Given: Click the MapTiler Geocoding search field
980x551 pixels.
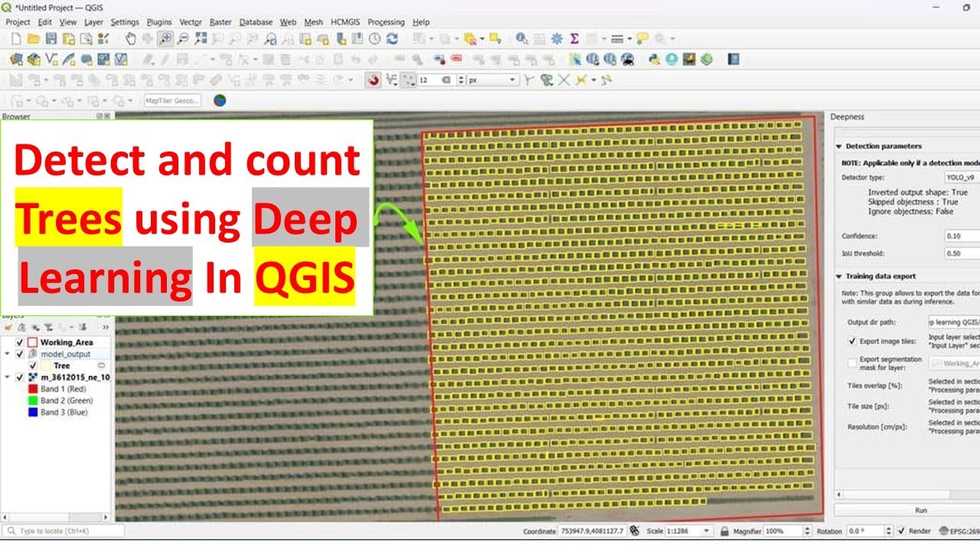Looking at the screenshot, I should tap(172, 100).
